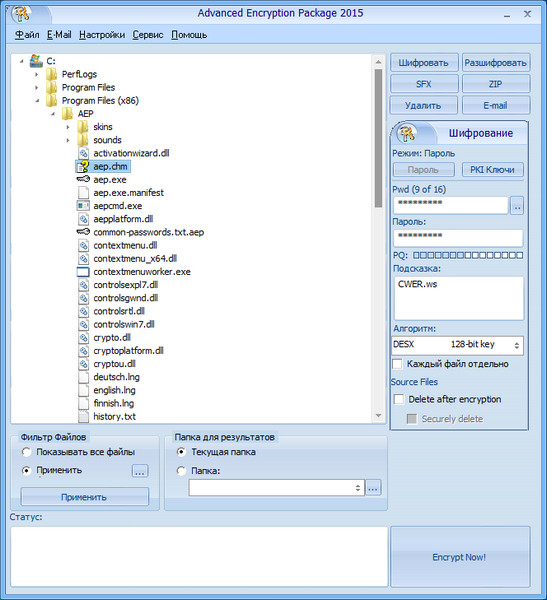
Task: Click the PerfLogs folder icon
Action: click(52, 74)
